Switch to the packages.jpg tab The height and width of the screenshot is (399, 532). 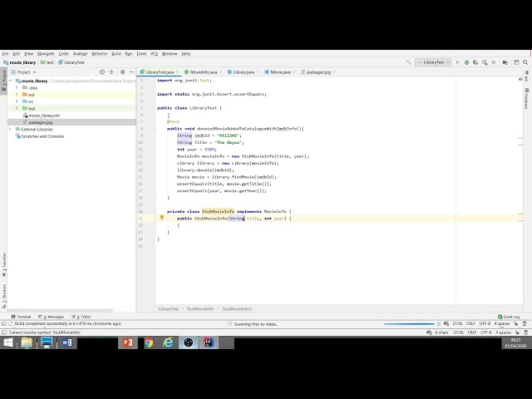click(318, 72)
